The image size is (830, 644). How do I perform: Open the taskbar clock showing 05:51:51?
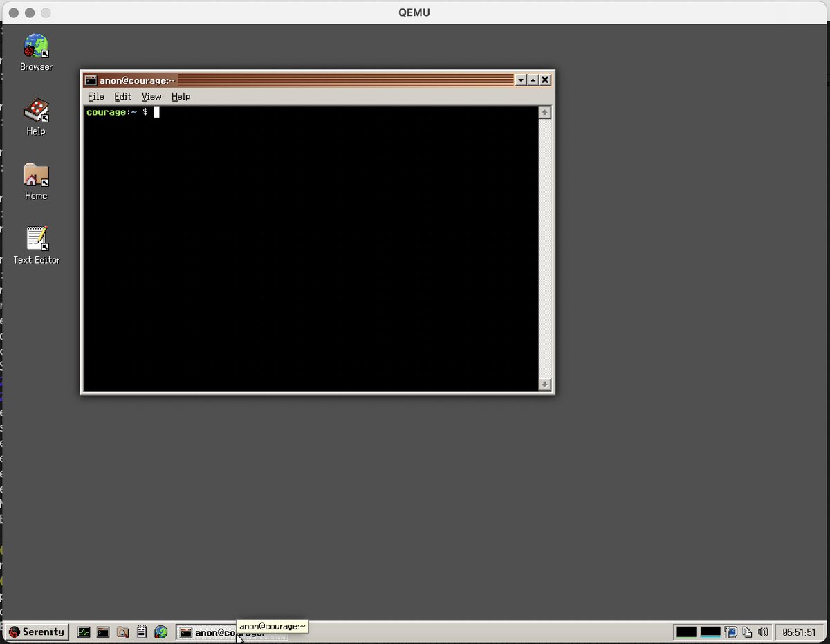799,632
